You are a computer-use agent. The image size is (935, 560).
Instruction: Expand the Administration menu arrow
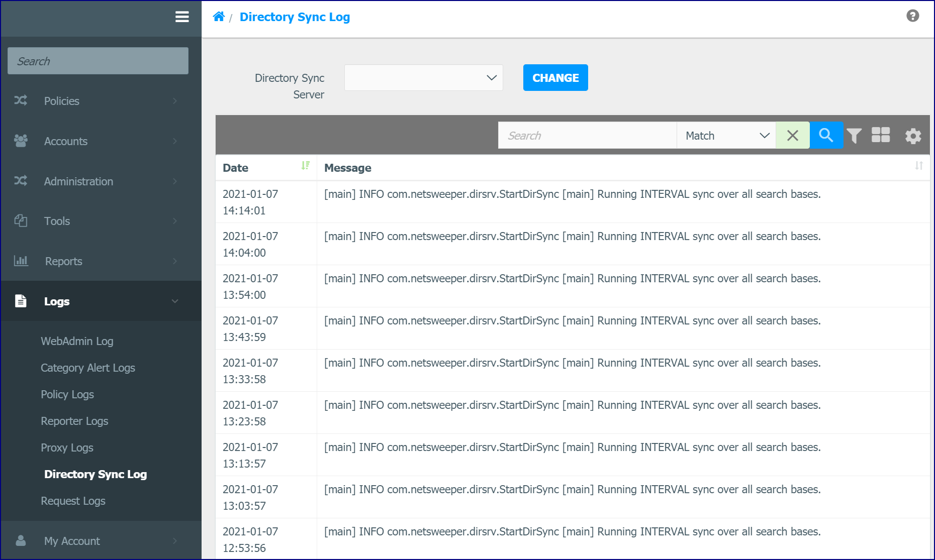pyautogui.click(x=175, y=181)
